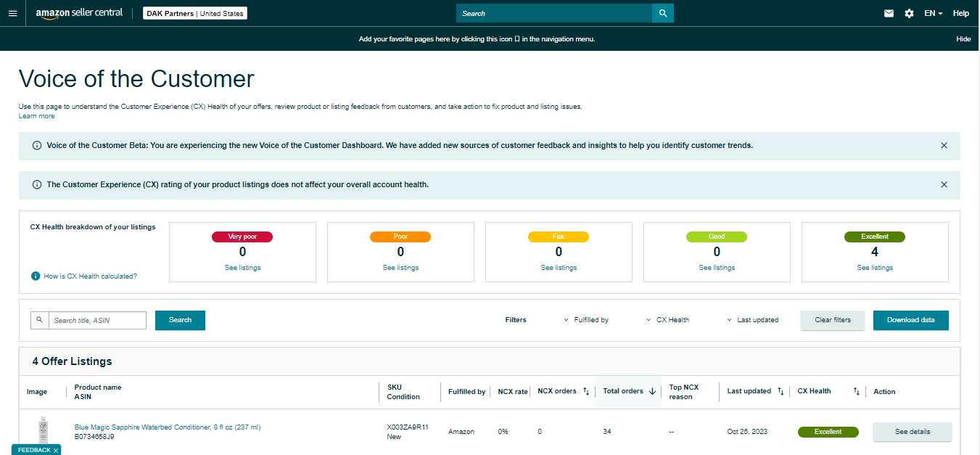This screenshot has width=980, height=455.
Task: See listings under Fair
Action: tap(559, 268)
